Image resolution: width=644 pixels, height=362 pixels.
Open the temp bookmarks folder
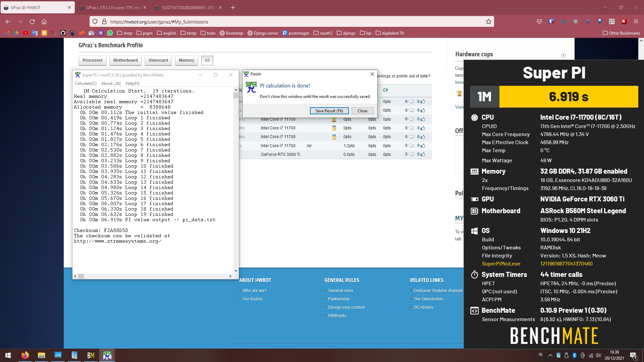tap(188, 33)
